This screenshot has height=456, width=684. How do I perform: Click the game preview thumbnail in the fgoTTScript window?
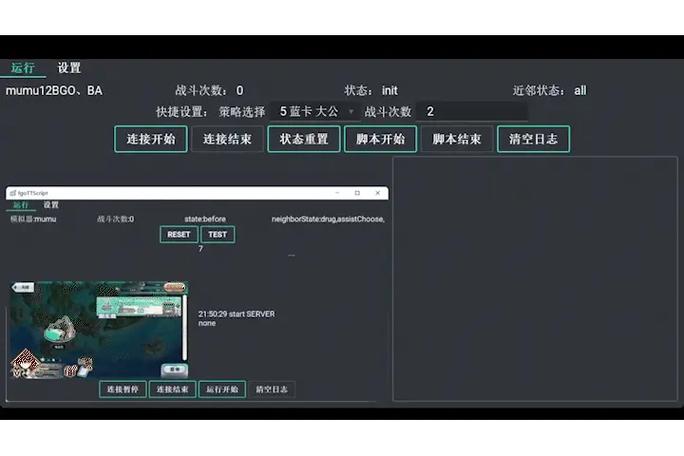(x=99, y=329)
